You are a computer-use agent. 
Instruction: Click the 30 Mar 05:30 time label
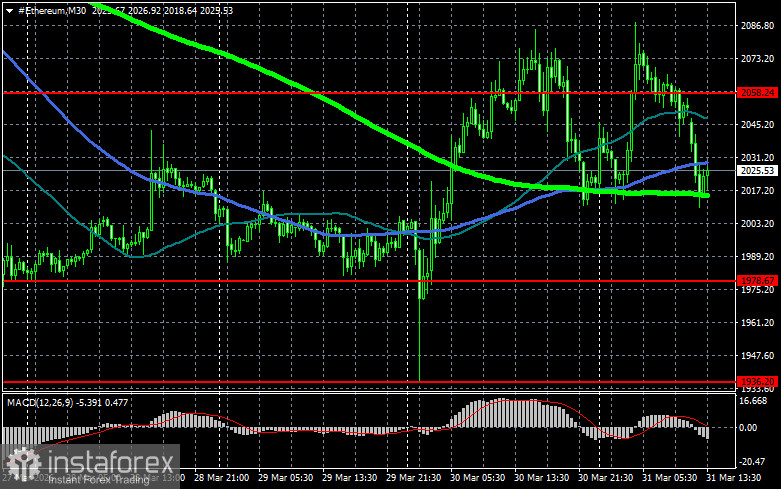pyautogui.click(x=477, y=478)
